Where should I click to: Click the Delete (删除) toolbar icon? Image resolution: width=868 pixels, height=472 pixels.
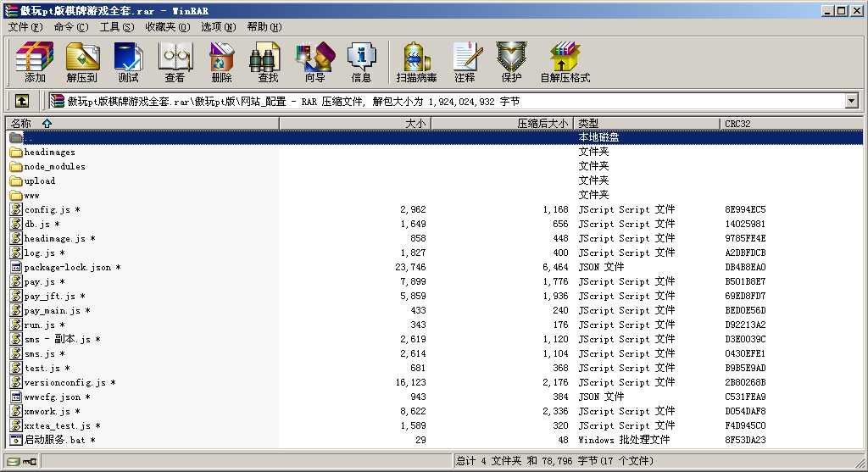(221, 61)
